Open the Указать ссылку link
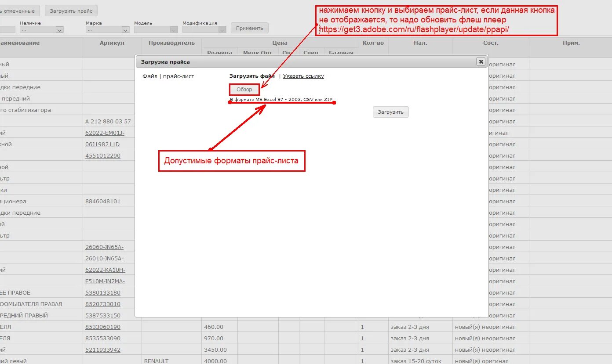 click(x=303, y=76)
